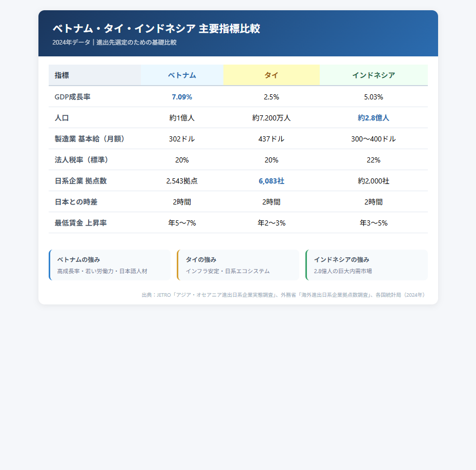Image resolution: width=476 pixels, height=470 pixels.
Task: Click Vietnam's 7.09% GDP growth value
Action: tap(182, 97)
